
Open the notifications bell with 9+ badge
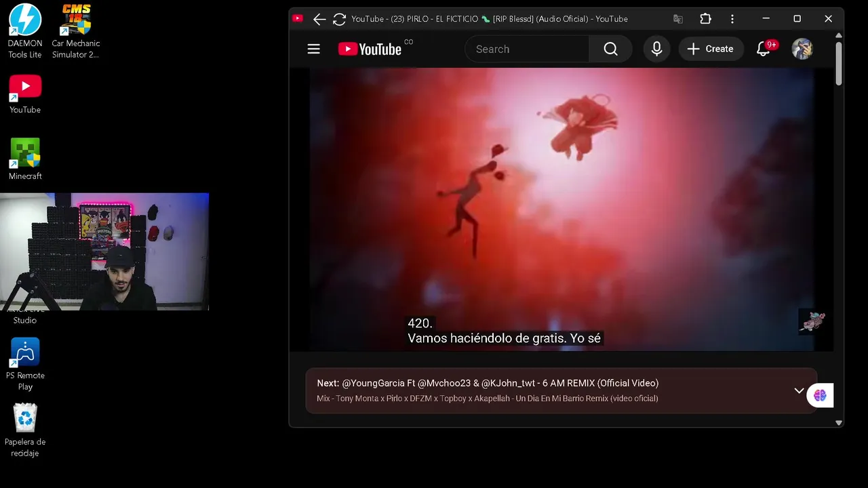[x=764, y=49]
